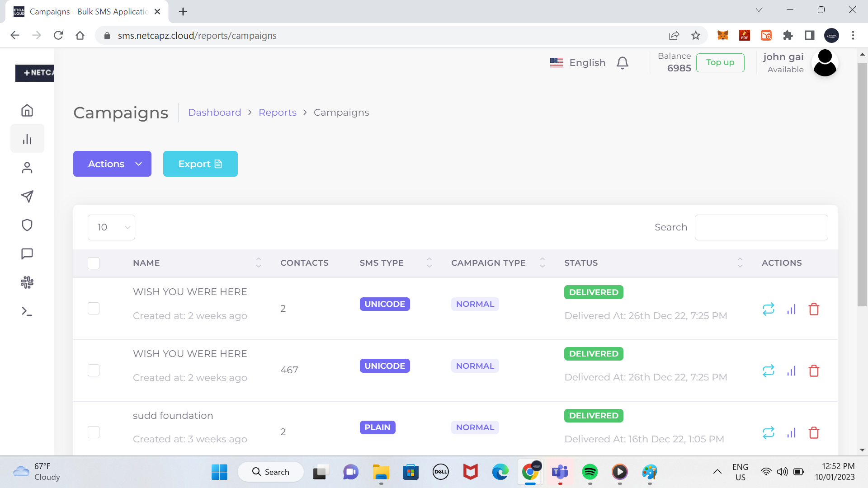Change the rows-per-page dropdown showing 10
The height and width of the screenshot is (488, 868).
[x=111, y=227]
